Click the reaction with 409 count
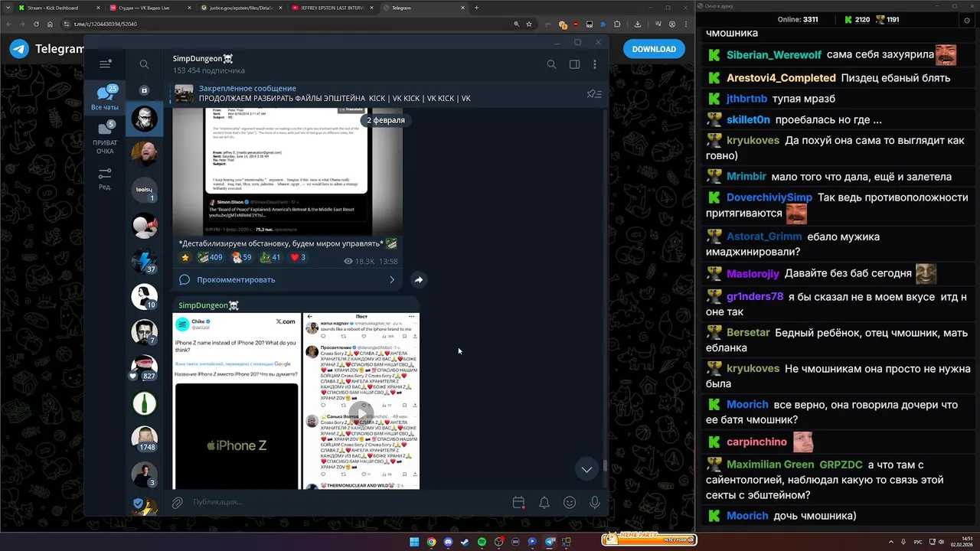 210,257
